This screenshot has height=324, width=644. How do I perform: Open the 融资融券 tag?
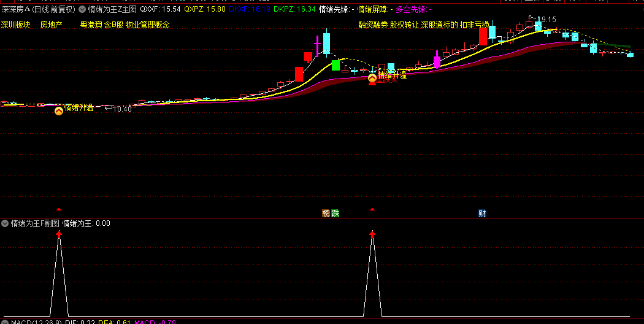(373, 25)
